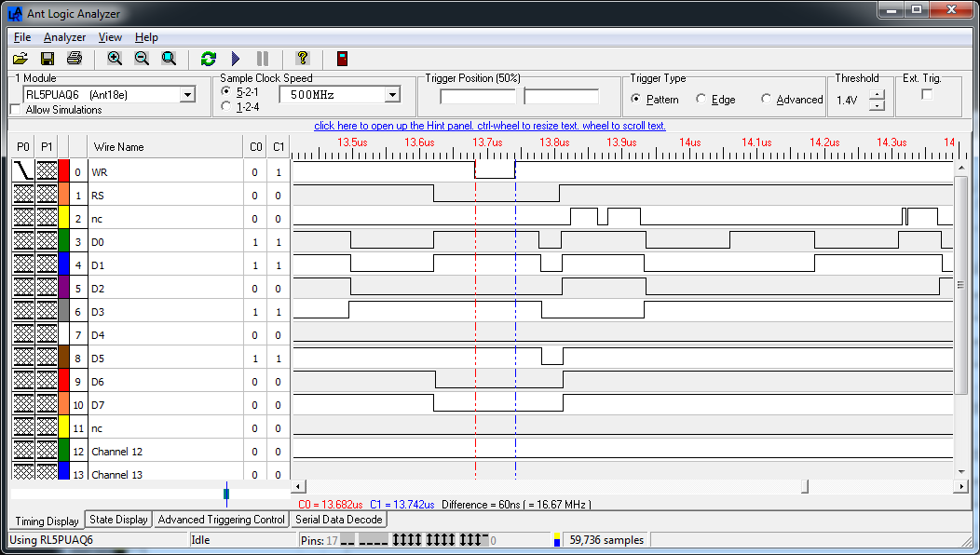Open the sample clock speed dropdown
Image resolution: width=980 pixels, height=555 pixels.
392,94
